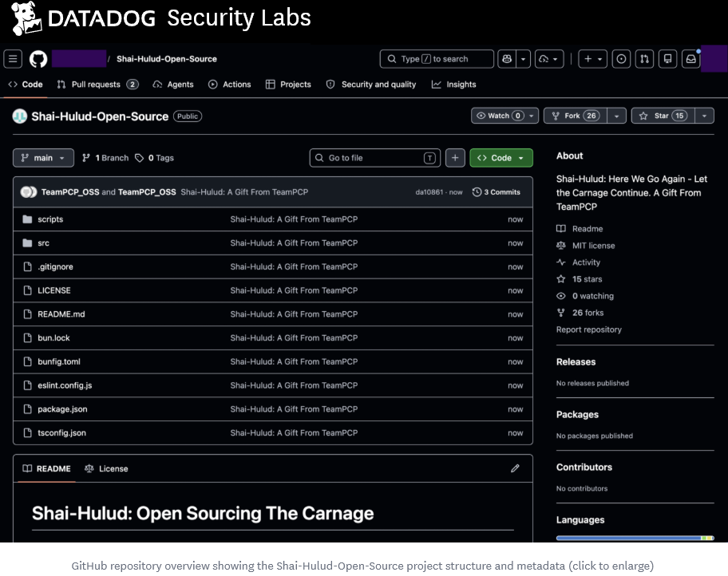Image resolution: width=728 pixels, height=576 pixels.
Task: Open tsconfig.json file
Action: pyautogui.click(x=61, y=432)
